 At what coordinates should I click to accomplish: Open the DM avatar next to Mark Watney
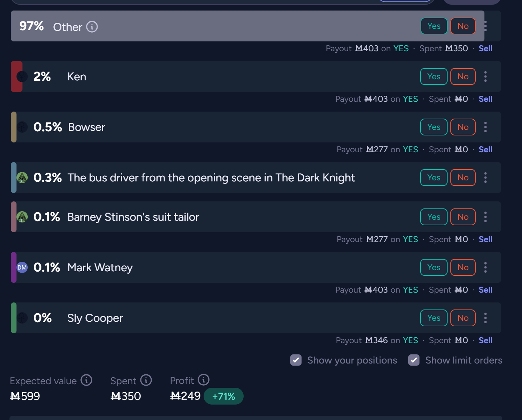[22, 267]
